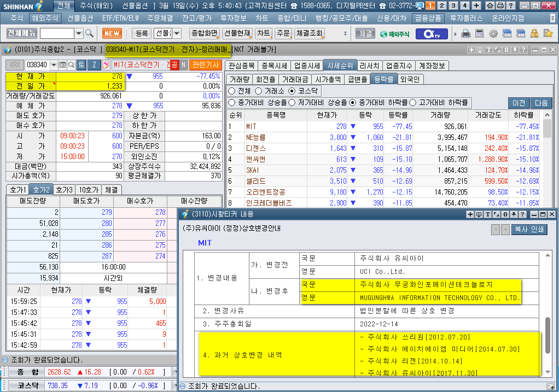Select the 급변율 sub-tab

[358, 79]
